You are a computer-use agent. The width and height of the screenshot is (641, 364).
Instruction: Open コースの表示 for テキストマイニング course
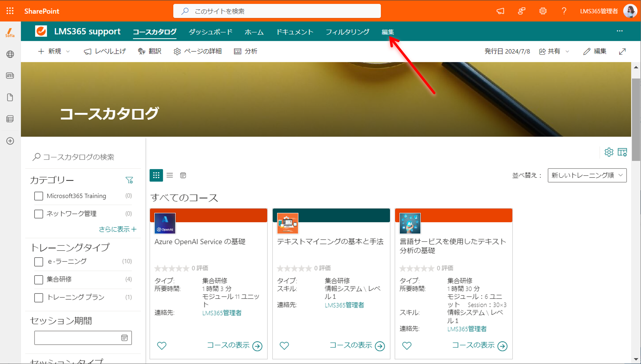click(357, 346)
